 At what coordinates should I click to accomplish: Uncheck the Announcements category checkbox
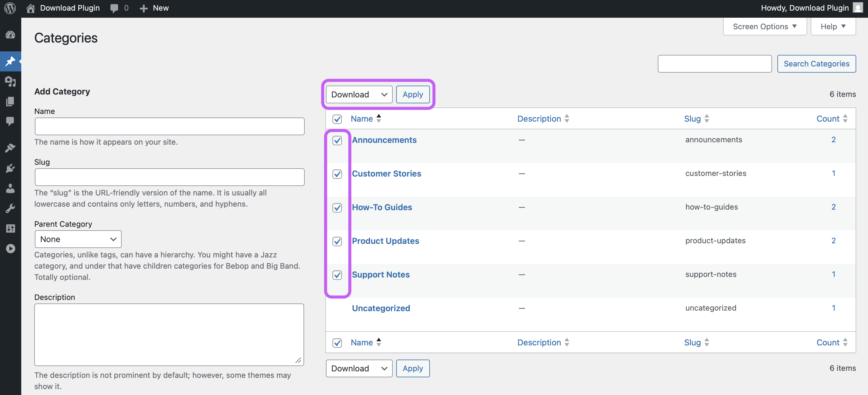[337, 140]
